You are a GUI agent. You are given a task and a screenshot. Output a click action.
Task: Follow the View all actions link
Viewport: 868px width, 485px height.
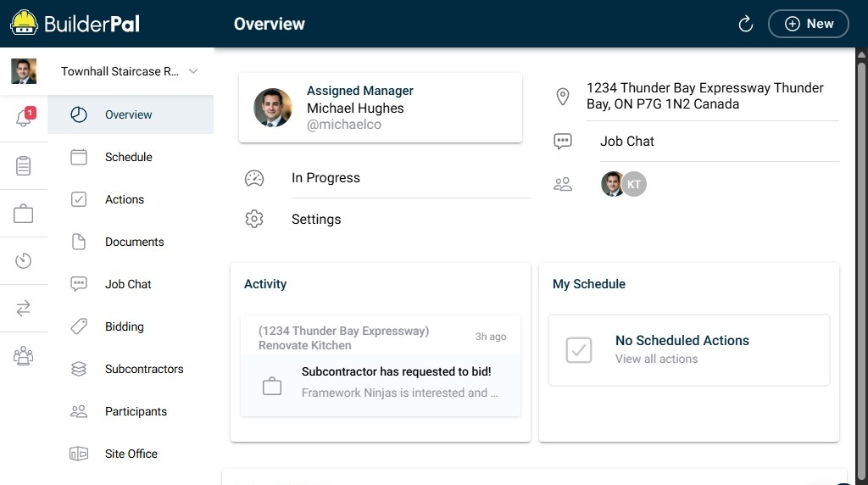tap(657, 359)
